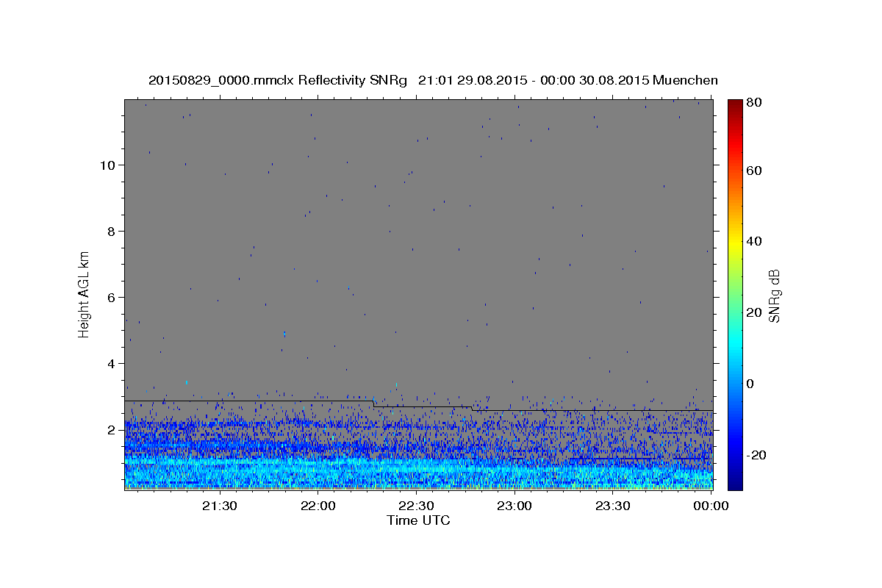Click the colorbar value label 60
The width and height of the screenshot is (882, 588).
point(753,171)
